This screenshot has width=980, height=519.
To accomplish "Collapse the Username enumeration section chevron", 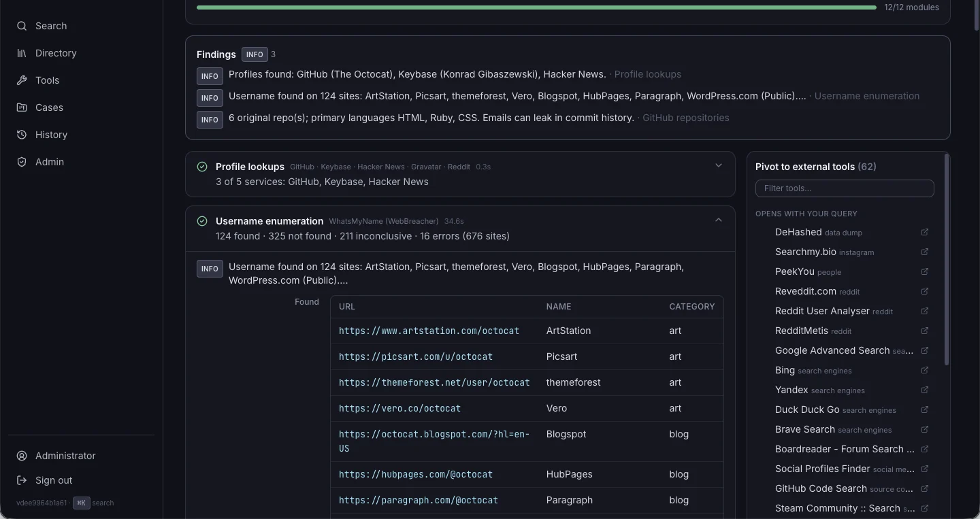I will [x=718, y=220].
